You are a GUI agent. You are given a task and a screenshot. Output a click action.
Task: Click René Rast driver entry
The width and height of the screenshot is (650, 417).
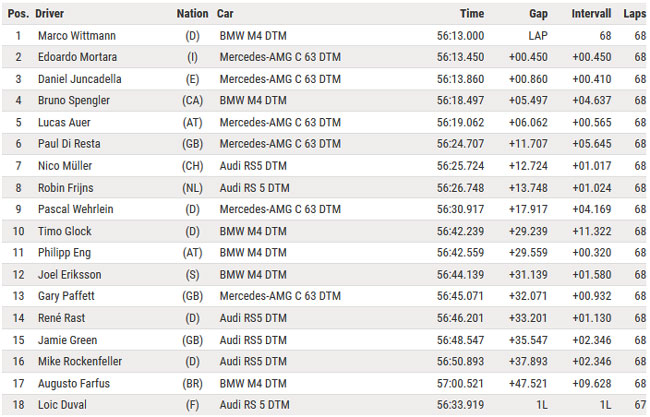coord(61,318)
